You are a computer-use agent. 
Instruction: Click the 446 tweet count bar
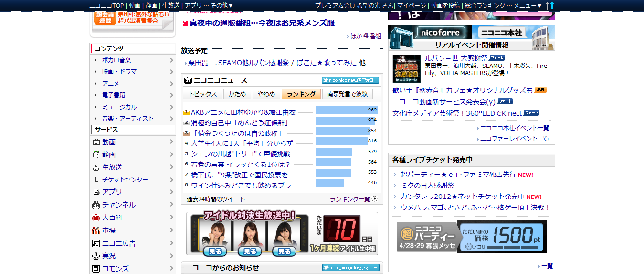point(329,183)
